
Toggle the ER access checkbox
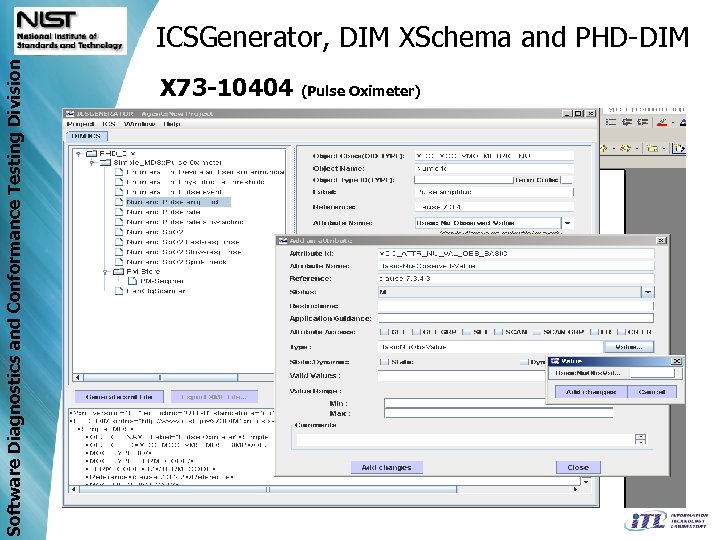[x=594, y=332]
